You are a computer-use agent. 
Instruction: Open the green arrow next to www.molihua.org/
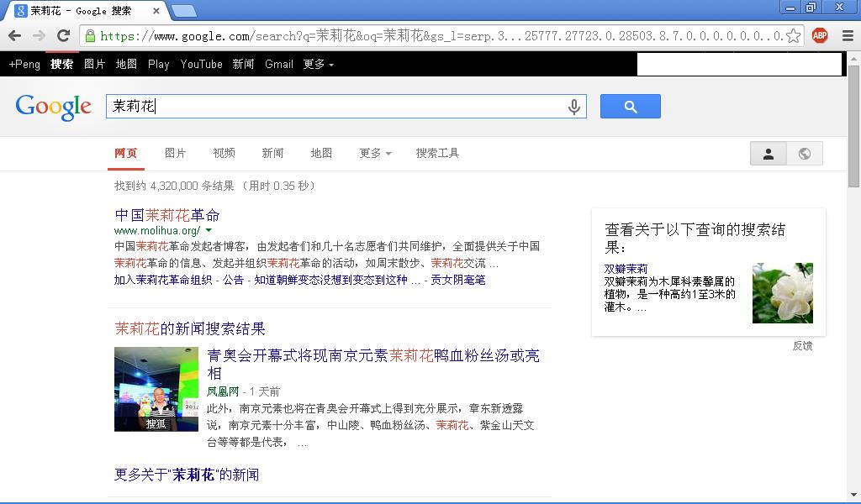click(x=209, y=230)
